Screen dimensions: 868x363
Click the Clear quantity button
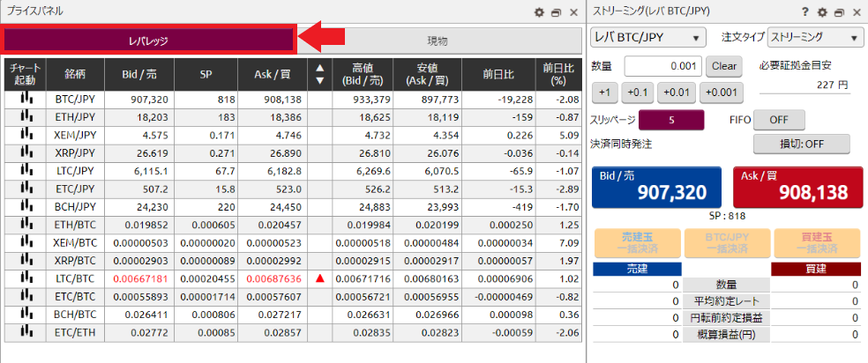pos(723,66)
